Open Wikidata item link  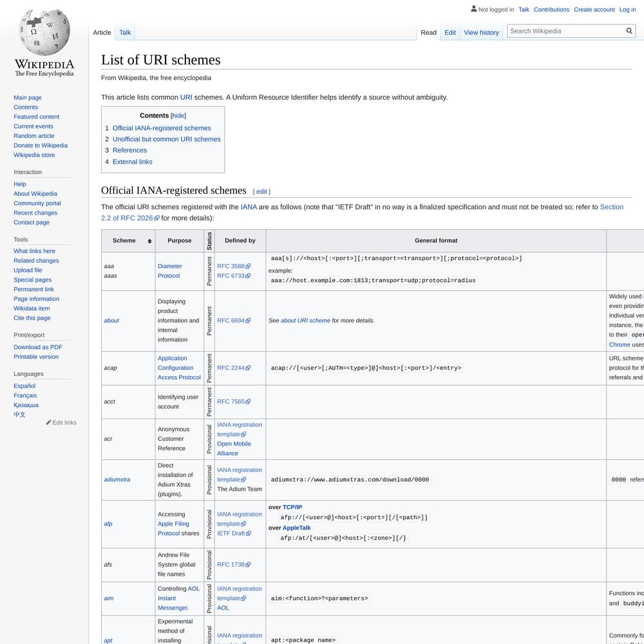[x=32, y=308]
